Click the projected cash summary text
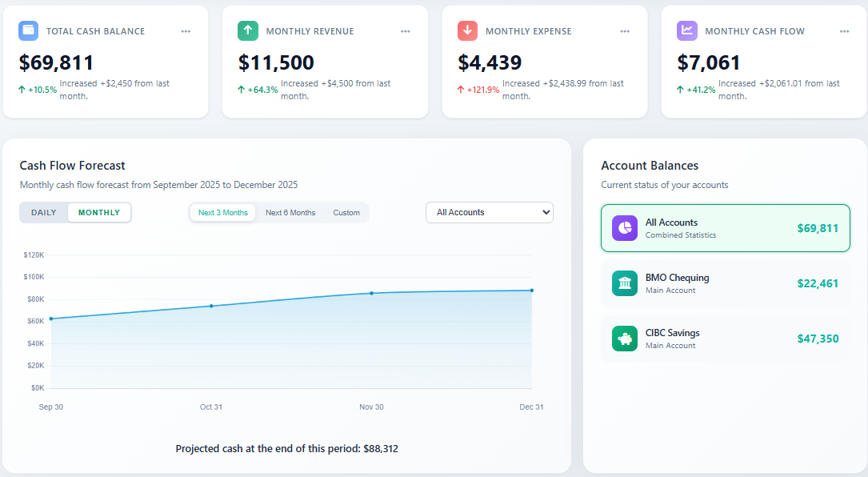Image resolution: width=868 pixels, height=477 pixels. [x=286, y=448]
